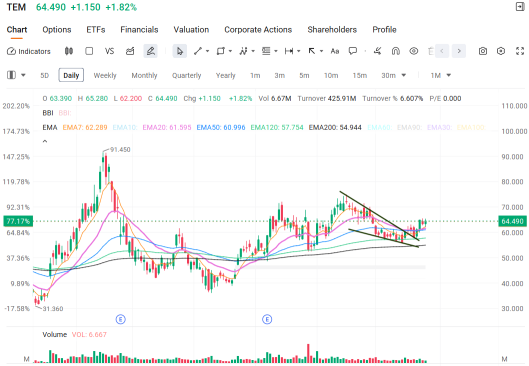Select the cursor pointer tool
The image size is (529, 366).
coord(179,51)
